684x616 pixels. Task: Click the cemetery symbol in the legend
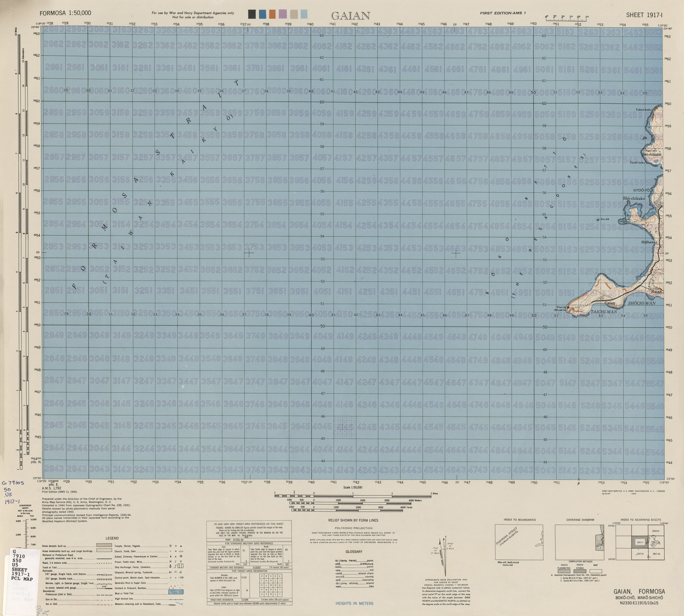point(180,566)
